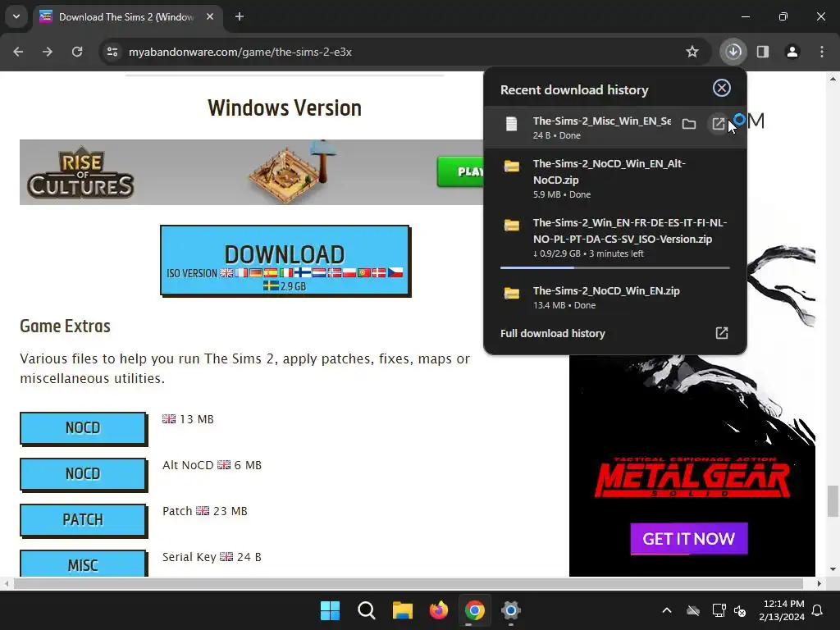This screenshot has height=630, width=840.
Task: Click the MISC Serial Key button
Action: tap(83, 564)
